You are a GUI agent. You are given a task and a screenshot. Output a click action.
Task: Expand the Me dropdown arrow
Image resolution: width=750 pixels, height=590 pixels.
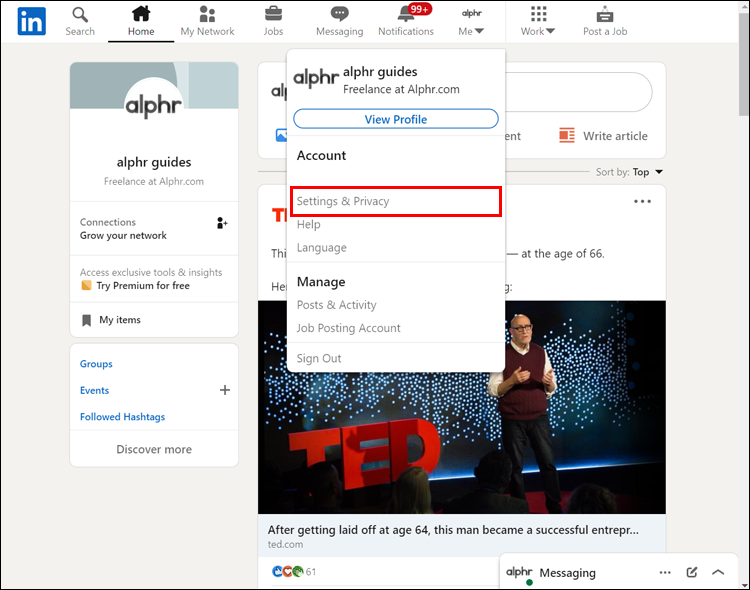tap(479, 31)
